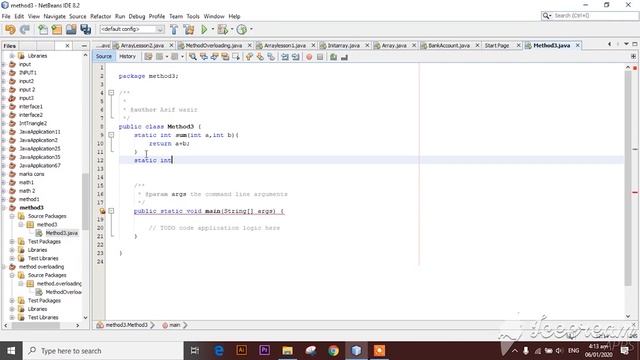Click the Open Project icon

click(x=71, y=29)
